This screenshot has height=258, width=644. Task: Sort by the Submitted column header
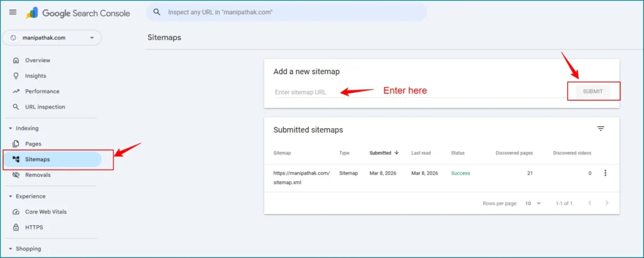coord(380,153)
